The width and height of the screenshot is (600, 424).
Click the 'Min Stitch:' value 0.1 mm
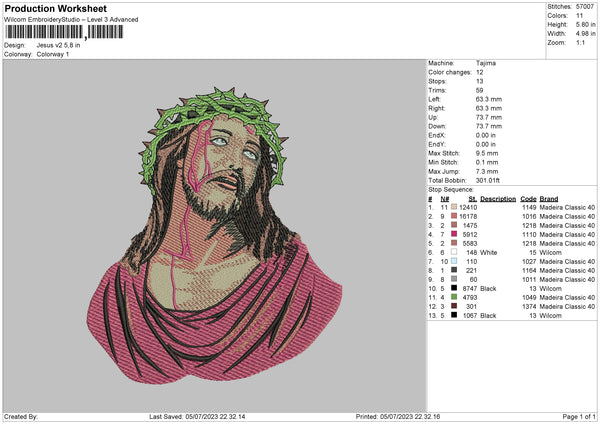point(487,162)
